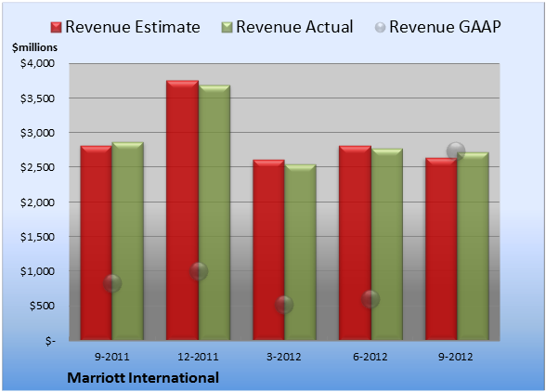The height and width of the screenshot is (392, 546).
Task: Select the 'Revenue Actual' legend label
Action: click(x=294, y=27)
